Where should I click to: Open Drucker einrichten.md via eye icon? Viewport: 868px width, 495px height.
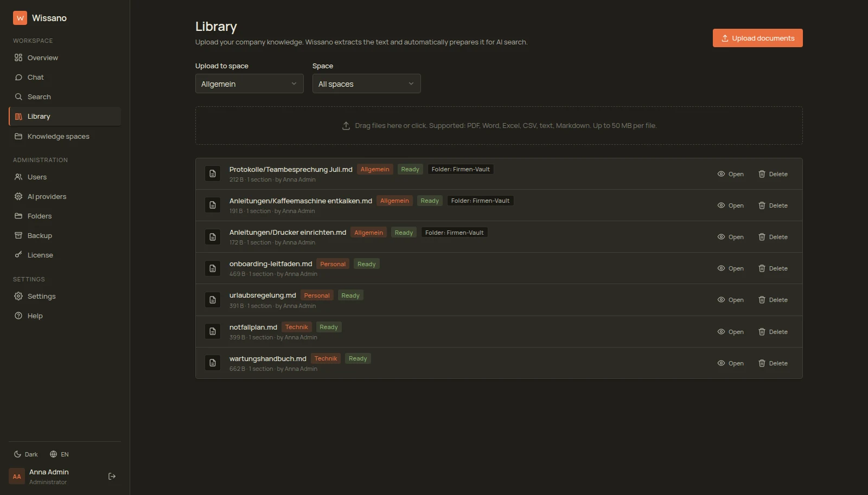click(x=730, y=237)
